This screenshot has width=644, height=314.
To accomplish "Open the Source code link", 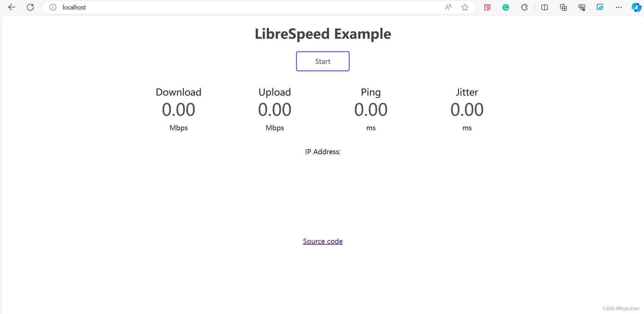I will click(323, 241).
